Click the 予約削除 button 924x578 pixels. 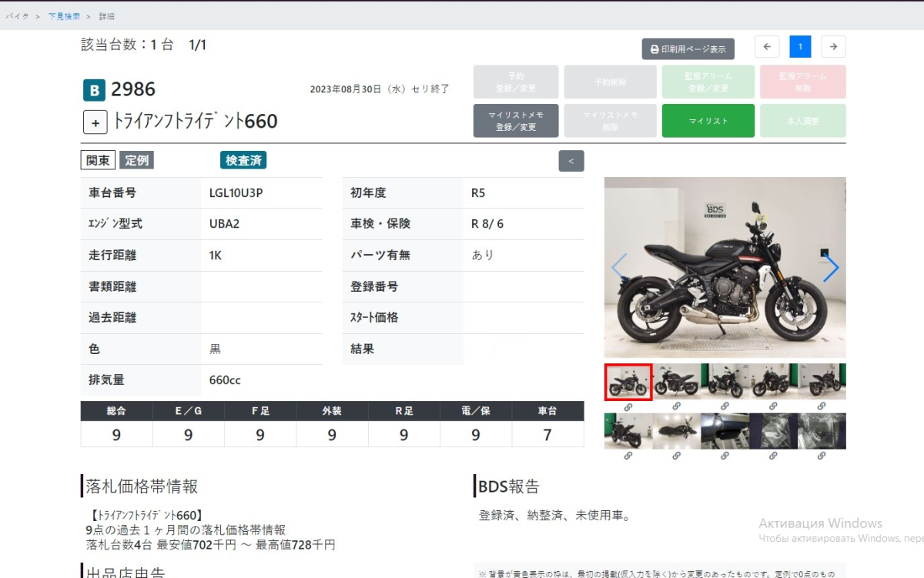coord(611,82)
